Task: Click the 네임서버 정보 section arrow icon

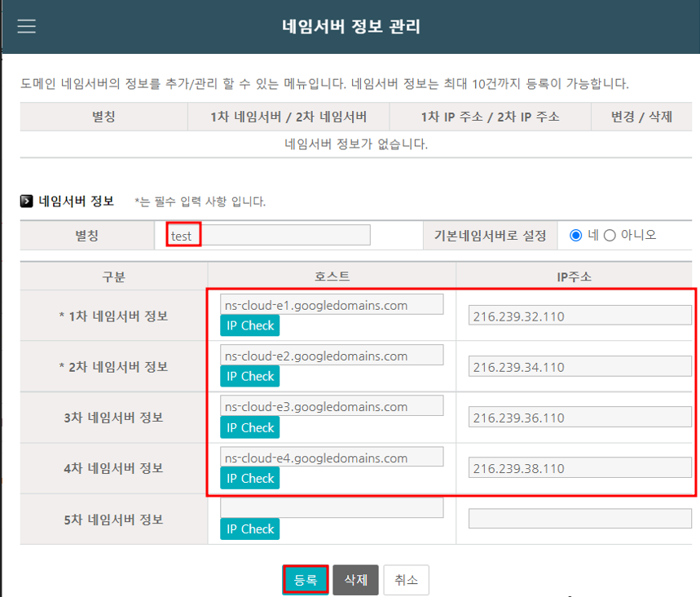Action: pos(26,201)
